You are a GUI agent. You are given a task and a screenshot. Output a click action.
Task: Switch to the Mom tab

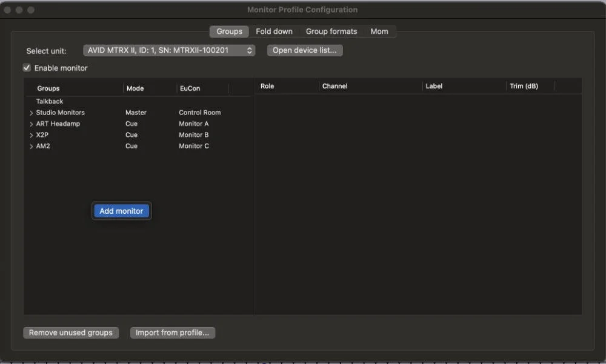point(379,31)
